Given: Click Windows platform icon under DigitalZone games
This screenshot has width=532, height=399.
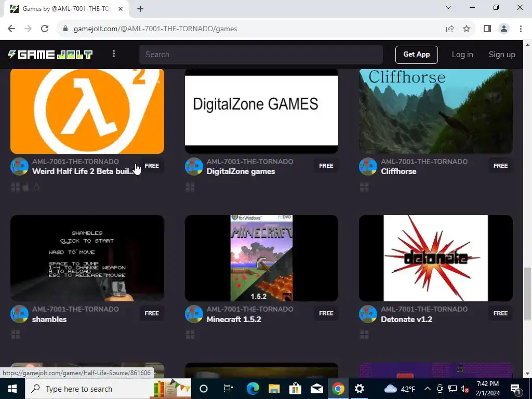Looking at the screenshot, I should pyautogui.click(x=190, y=187).
